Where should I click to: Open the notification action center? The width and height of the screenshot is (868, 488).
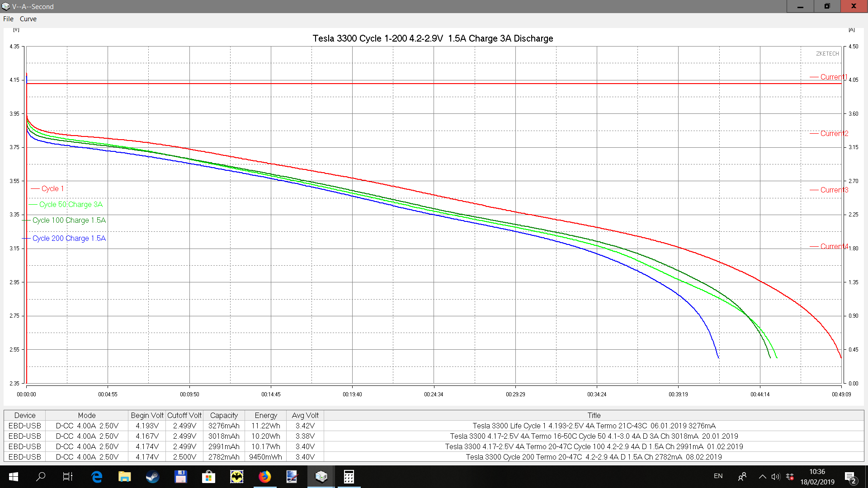click(x=849, y=477)
